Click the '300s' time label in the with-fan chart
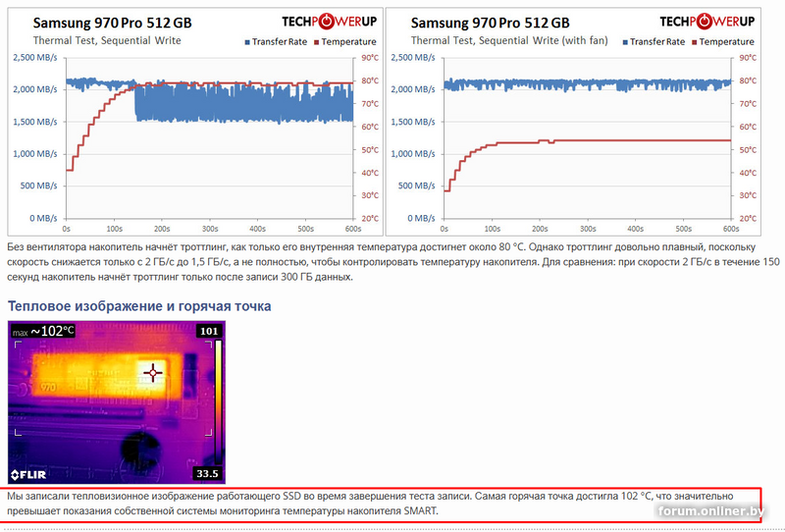 [x=588, y=229]
